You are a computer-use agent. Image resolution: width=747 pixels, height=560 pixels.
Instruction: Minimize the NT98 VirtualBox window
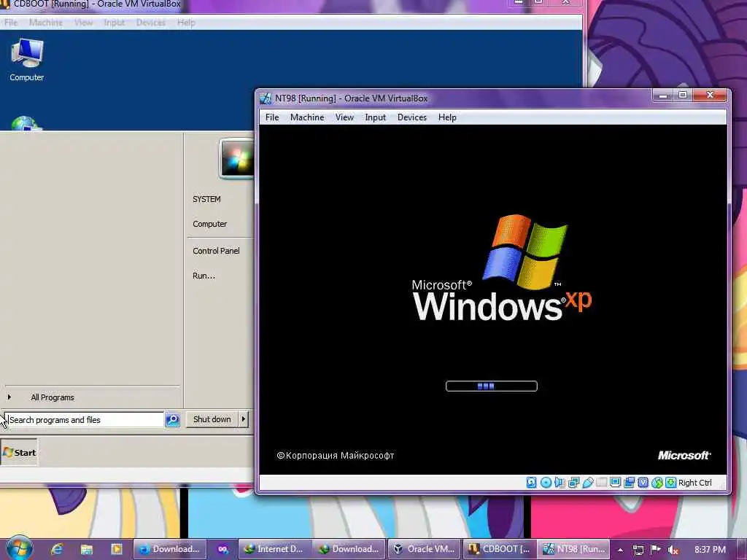pos(662,96)
